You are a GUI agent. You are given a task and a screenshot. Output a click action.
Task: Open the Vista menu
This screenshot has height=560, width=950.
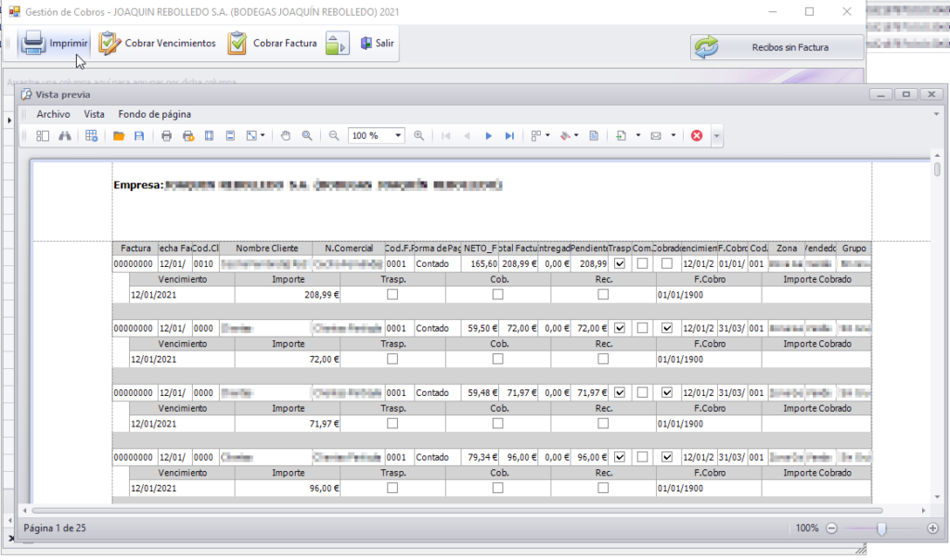94,114
